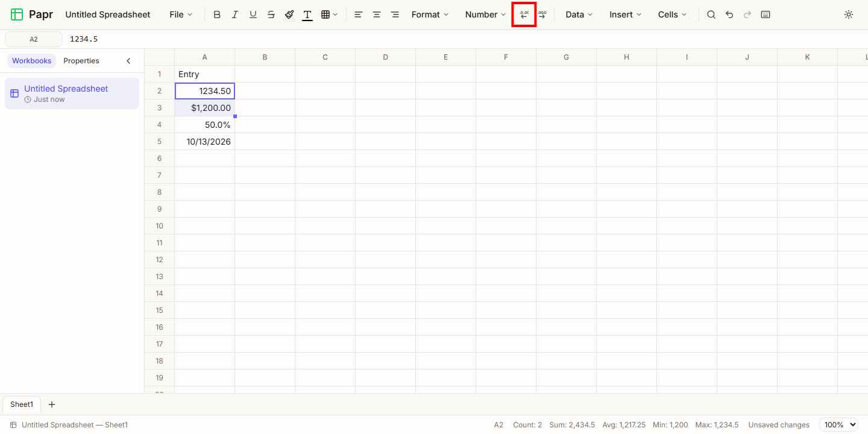Select cell containing 10/13/2026

(205, 142)
